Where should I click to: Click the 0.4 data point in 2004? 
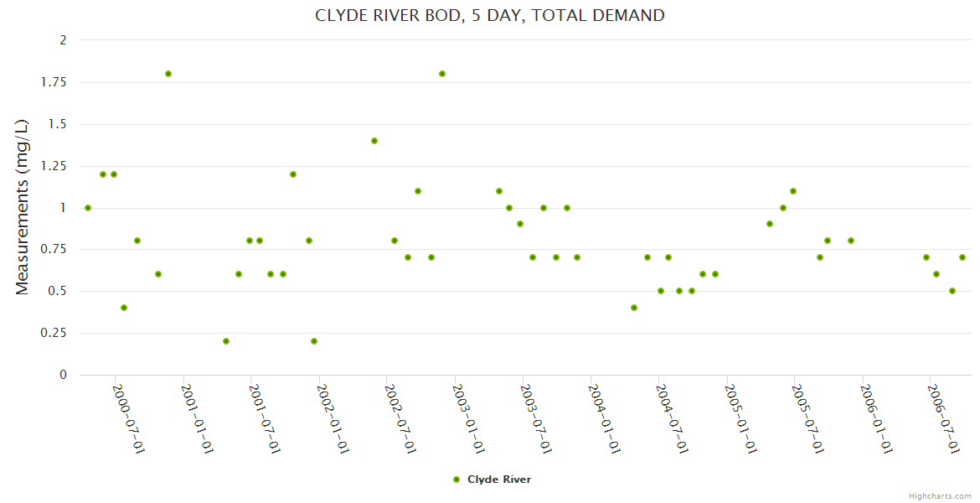tap(634, 308)
